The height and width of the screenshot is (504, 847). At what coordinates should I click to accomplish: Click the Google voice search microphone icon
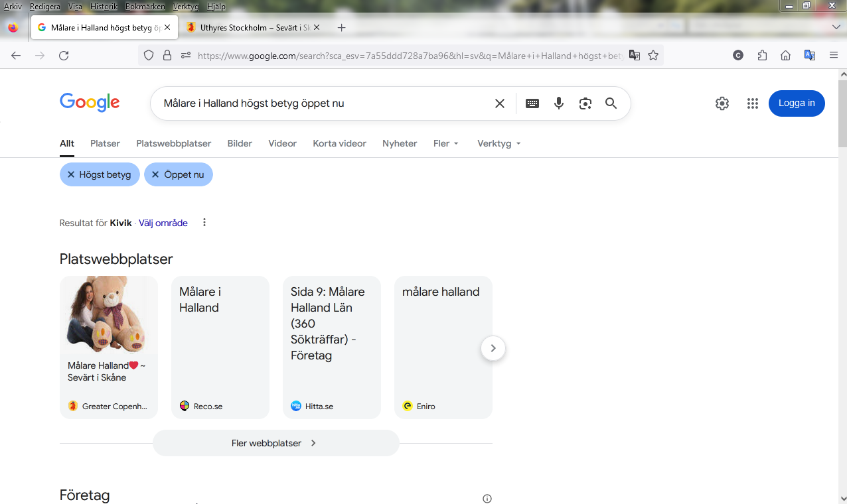click(x=559, y=103)
